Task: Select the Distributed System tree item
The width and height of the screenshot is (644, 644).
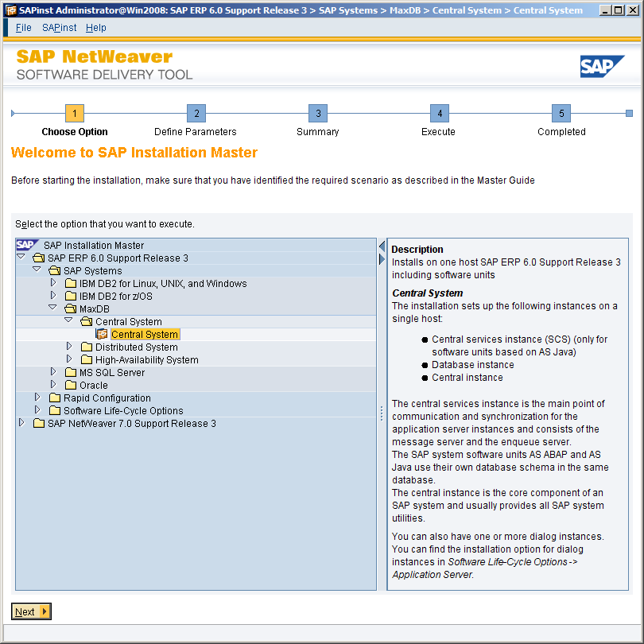Action: (x=137, y=347)
